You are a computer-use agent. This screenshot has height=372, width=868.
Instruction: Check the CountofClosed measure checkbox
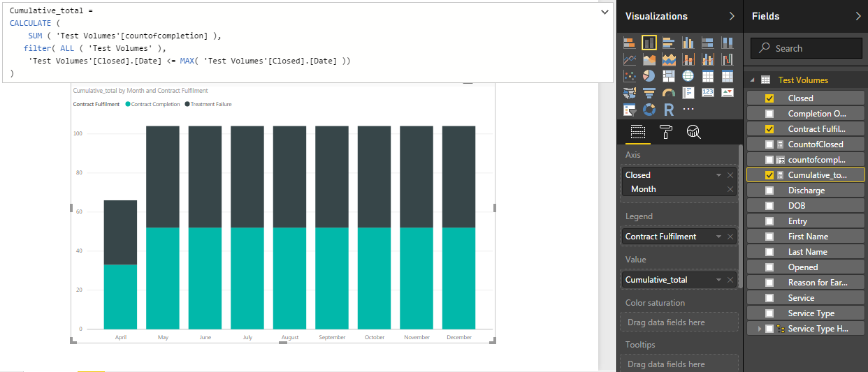[769, 144]
